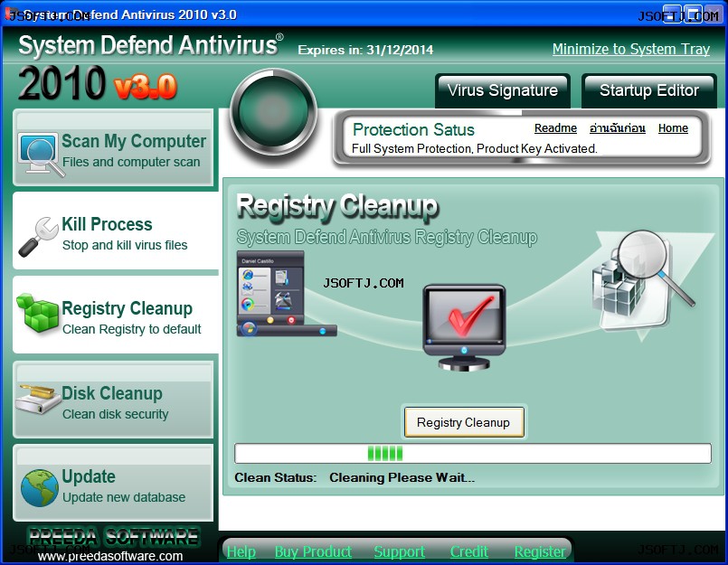Viewport: 728px width, 565px height.
Task: Click the Disk Cleanup drive icon
Action: (38, 399)
